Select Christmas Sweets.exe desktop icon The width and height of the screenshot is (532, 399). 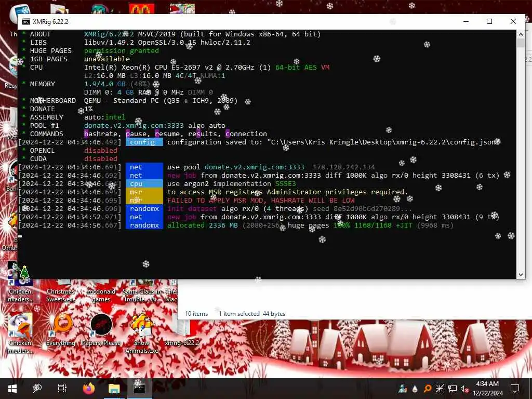point(61,291)
